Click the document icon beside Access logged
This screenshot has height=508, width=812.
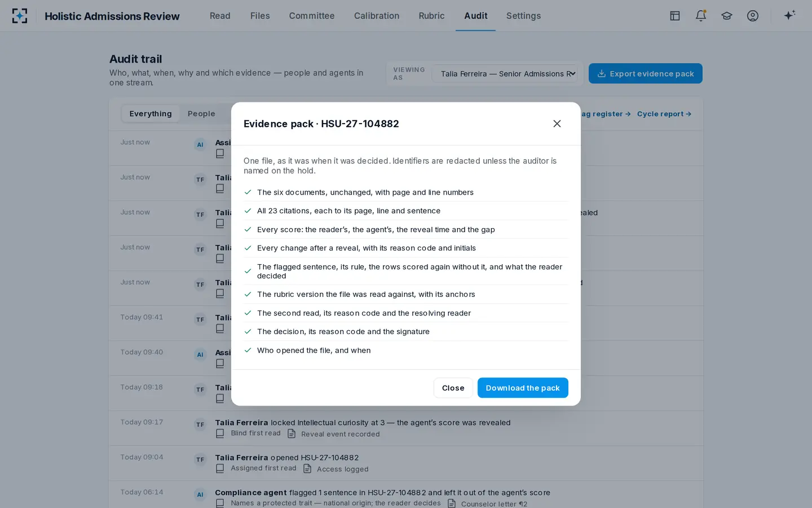tap(307, 468)
